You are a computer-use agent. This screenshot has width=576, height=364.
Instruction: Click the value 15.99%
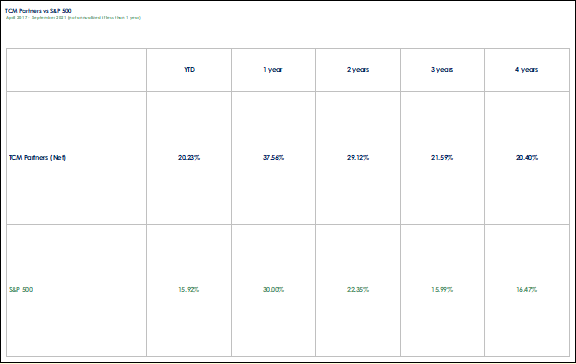point(442,289)
